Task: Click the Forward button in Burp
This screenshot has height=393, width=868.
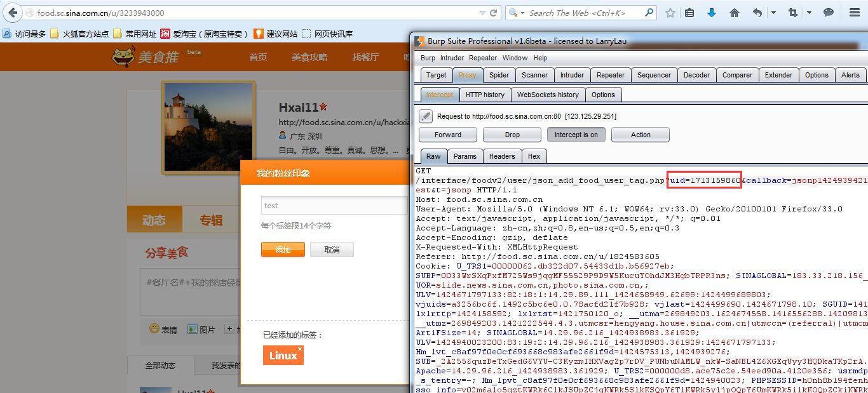Action: click(x=448, y=135)
